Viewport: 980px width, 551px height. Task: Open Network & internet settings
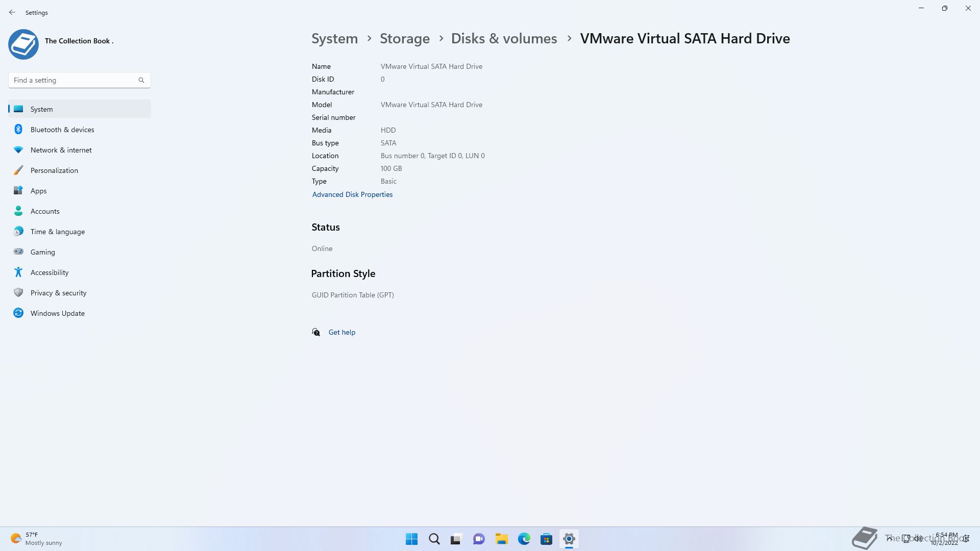coord(61,150)
